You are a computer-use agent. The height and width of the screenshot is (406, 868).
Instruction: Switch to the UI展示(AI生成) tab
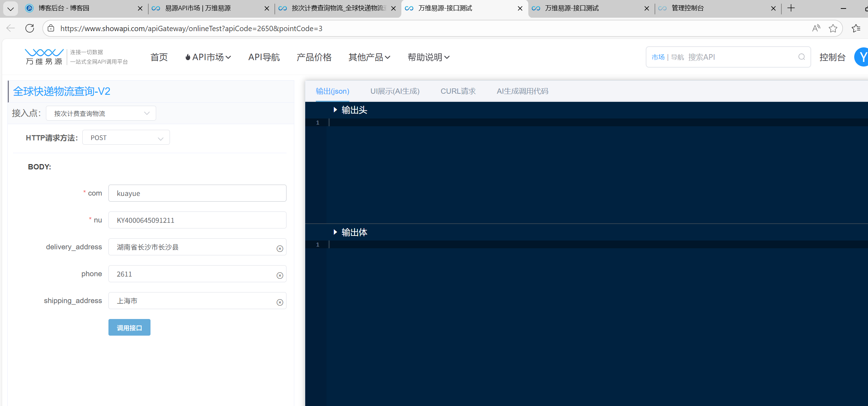[x=395, y=91]
